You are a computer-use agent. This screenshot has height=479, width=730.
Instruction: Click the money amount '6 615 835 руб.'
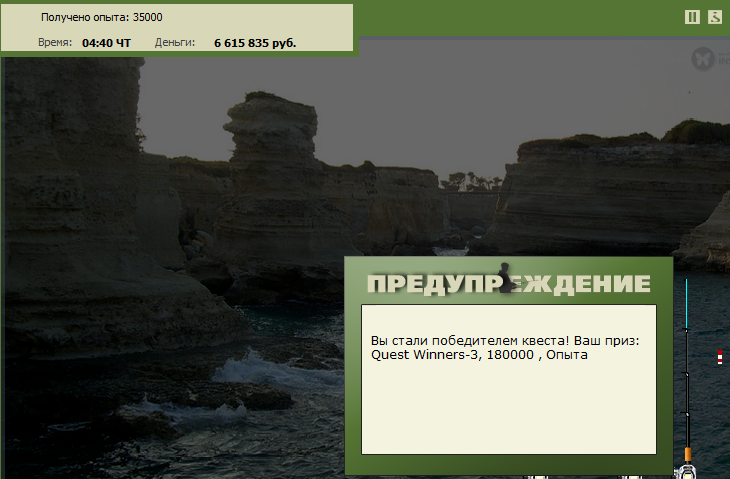tap(255, 43)
